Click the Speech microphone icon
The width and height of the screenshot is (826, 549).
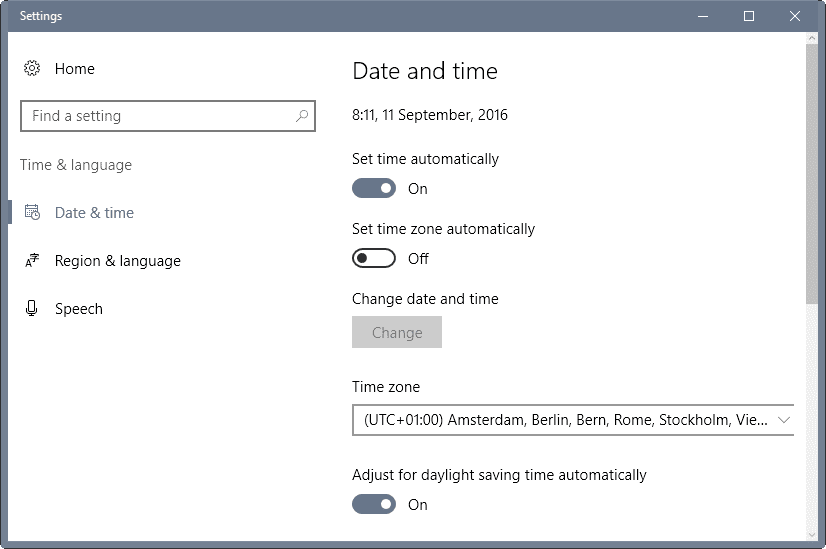(x=32, y=308)
